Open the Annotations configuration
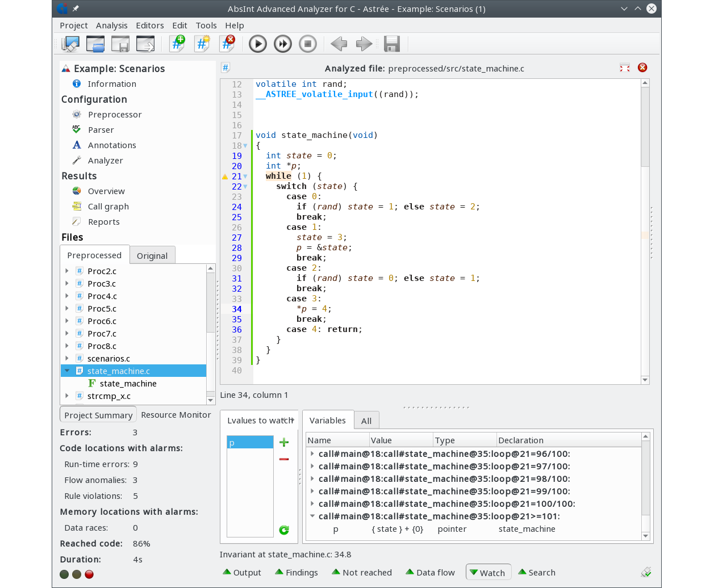The width and height of the screenshot is (714, 588). coord(112,145)
